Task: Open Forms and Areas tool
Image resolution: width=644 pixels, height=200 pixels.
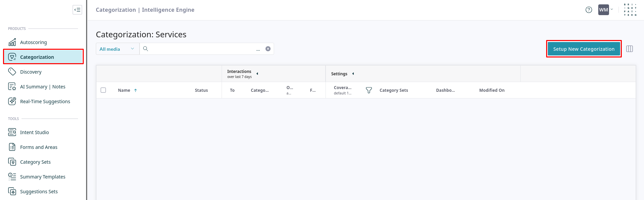Action: coord(39,147)
